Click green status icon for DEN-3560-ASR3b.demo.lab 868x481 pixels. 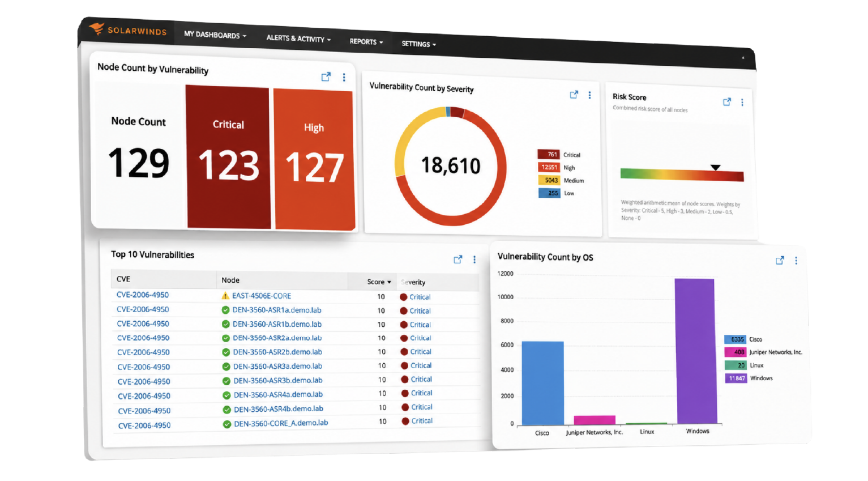226,381
